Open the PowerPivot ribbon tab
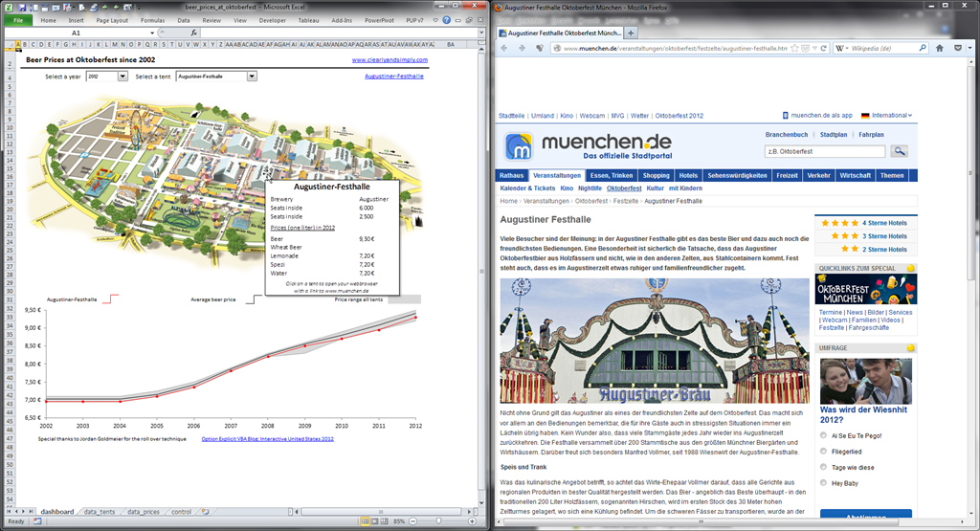980x531 pixels. pyautogui.click(x=379, y=20)
